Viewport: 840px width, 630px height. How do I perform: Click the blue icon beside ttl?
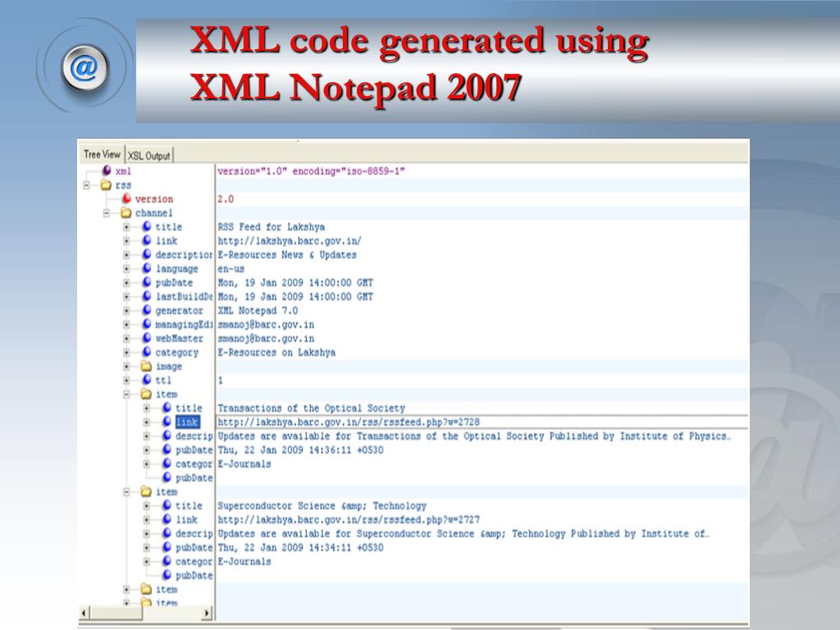pyautogui.click(x=147, y=380)
